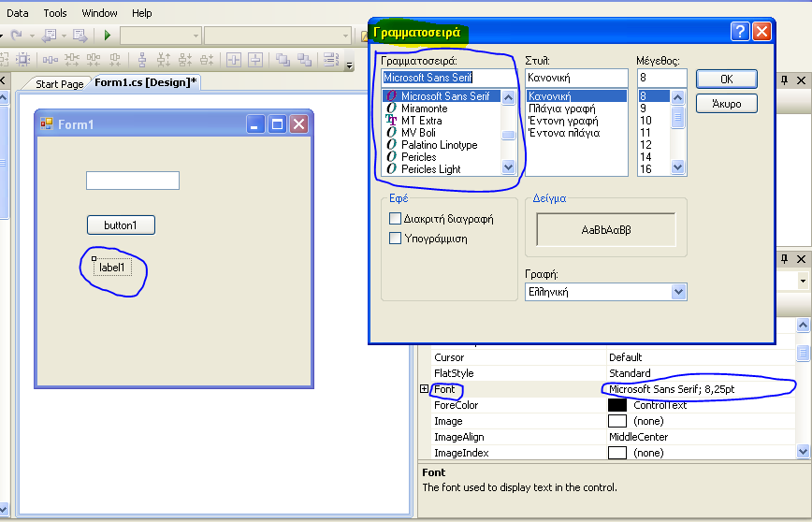Image resolution: width=812 pixels, height=522 pixels.
Task: Click the ForeColor black color swatch
Action: [616, 405]
